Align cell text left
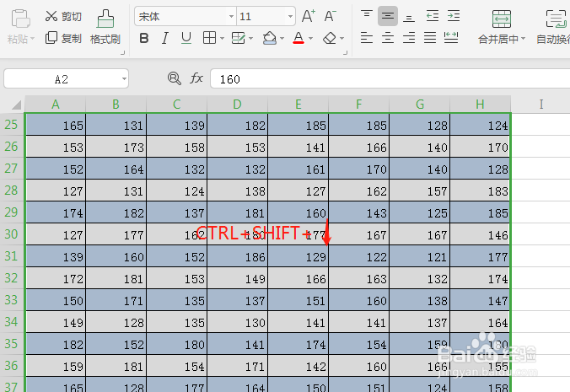The image size is (570, 392). [x=367, y=37]
